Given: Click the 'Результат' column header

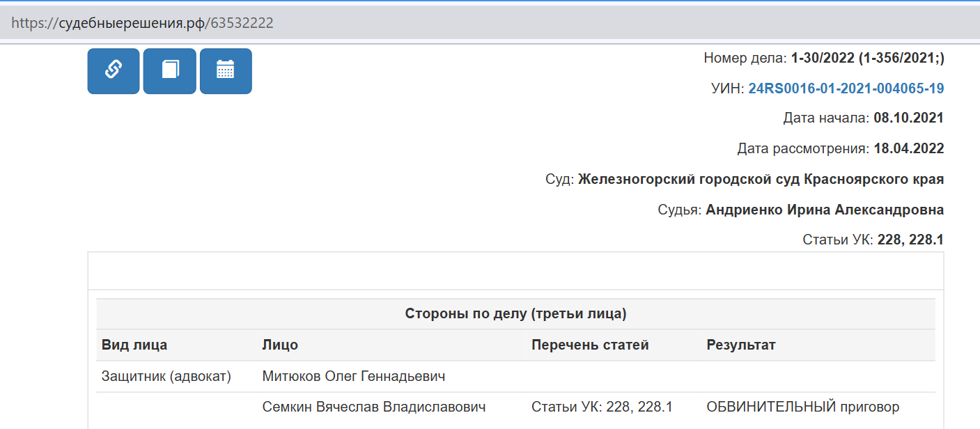Looking at the screenshot, I should pos(740,345).
